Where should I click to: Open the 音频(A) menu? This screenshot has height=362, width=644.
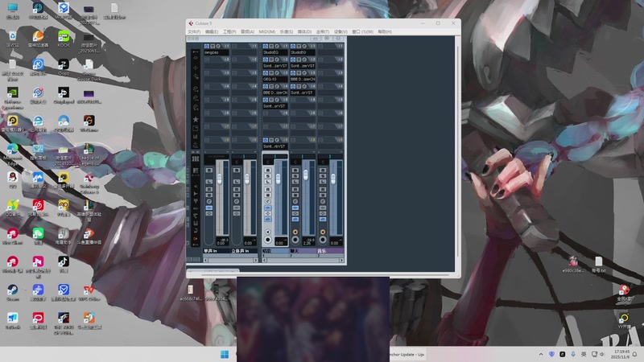point(247,31)
